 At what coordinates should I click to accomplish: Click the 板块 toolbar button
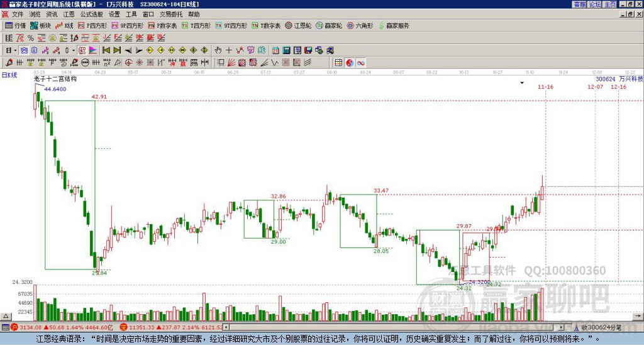[41, 25]
